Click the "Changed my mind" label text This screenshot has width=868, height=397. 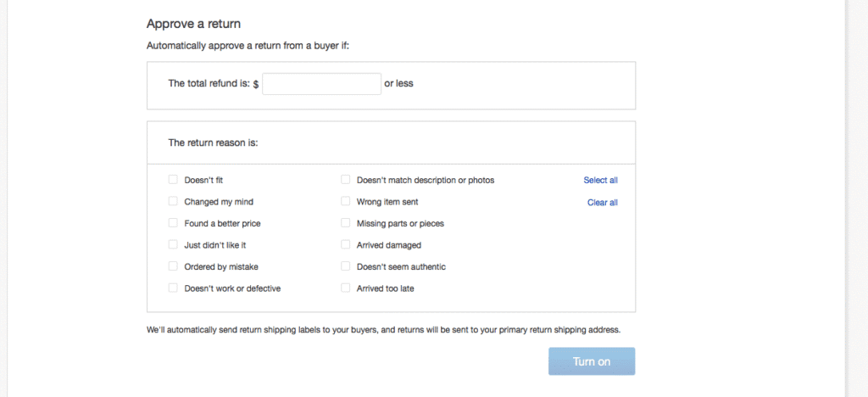(219, 203)
